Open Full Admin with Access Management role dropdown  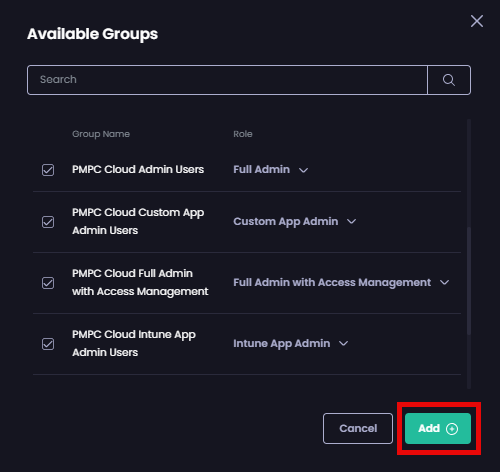[x=341, y=283]
